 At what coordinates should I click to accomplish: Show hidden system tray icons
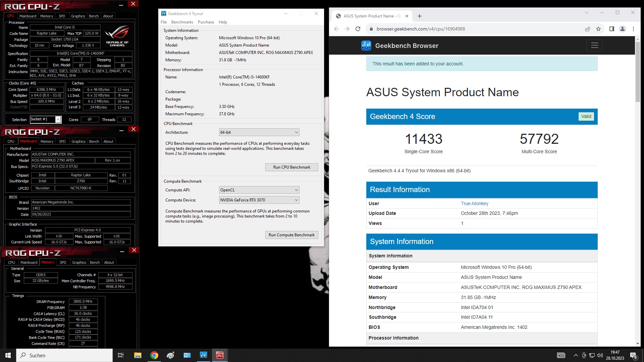[576, 355]
